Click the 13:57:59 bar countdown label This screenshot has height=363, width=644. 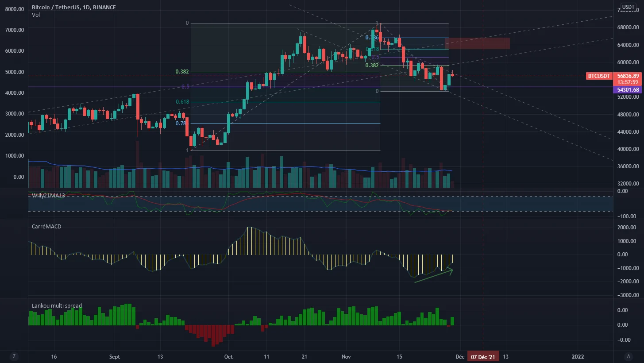point(628,83)
